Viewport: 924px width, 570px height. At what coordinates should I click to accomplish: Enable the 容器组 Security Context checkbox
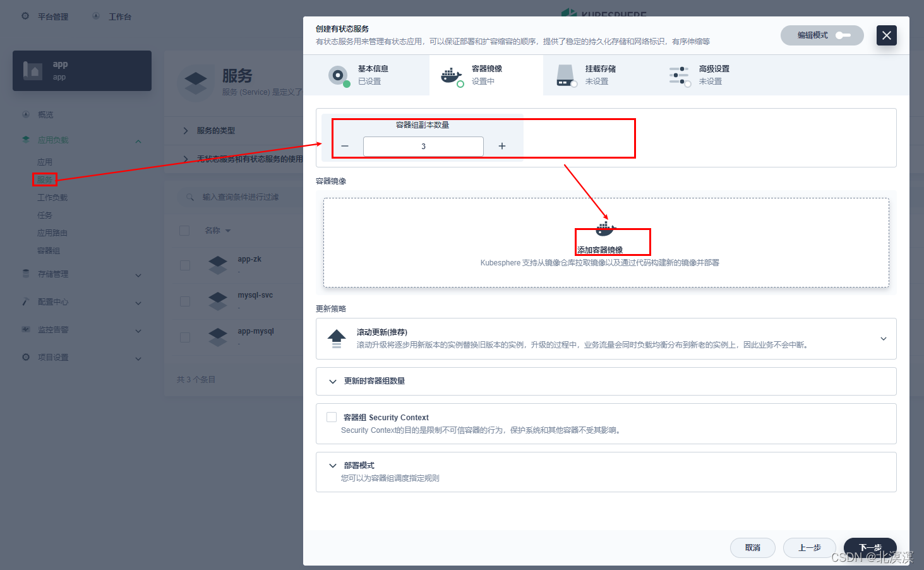click(332, 417)
